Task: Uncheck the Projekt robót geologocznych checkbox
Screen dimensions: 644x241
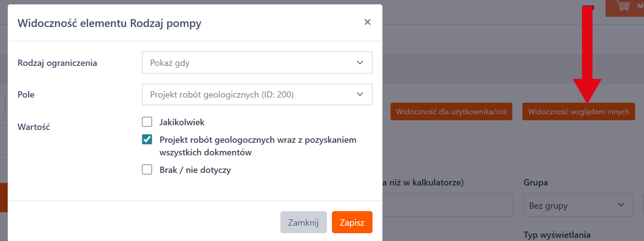Action: click(x=147, y=139)
